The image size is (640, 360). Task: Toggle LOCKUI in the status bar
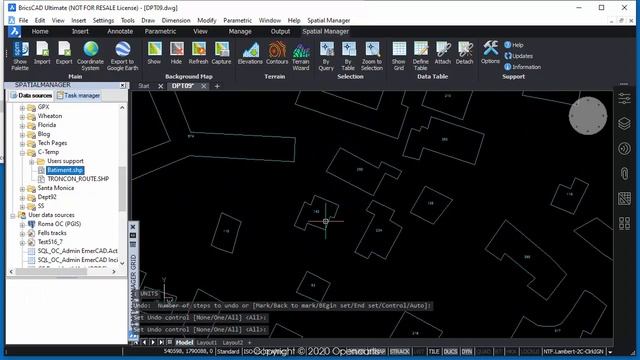[x=530, y=351]
